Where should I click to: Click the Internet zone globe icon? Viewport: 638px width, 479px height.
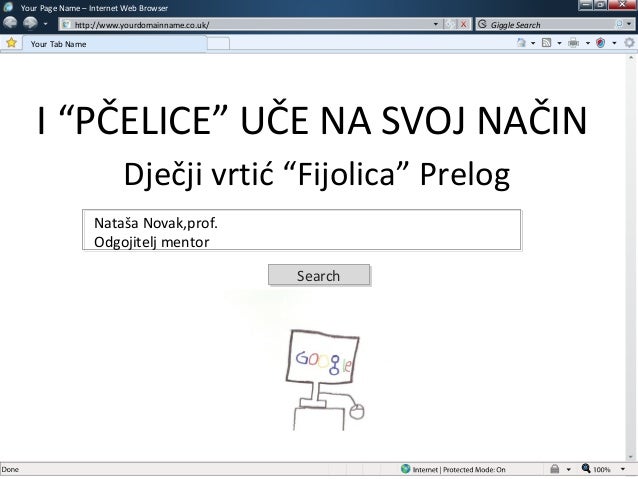click(x=405, y=469)
